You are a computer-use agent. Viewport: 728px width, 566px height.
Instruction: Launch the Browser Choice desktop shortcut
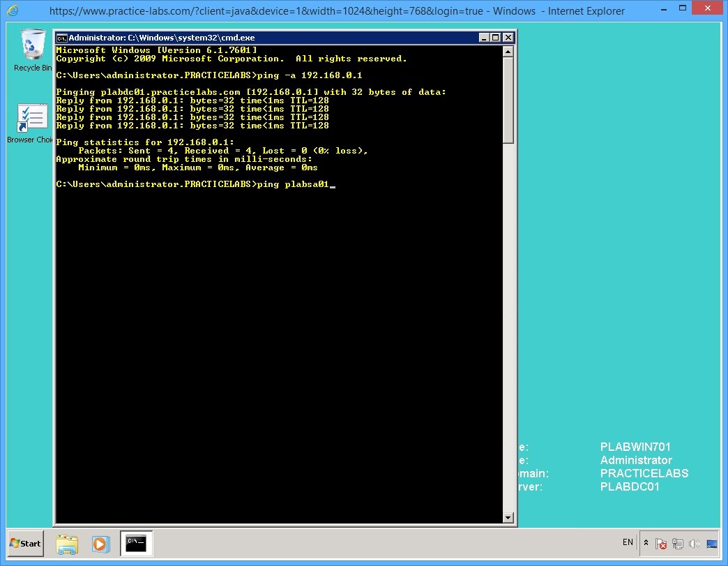point(31,117)
